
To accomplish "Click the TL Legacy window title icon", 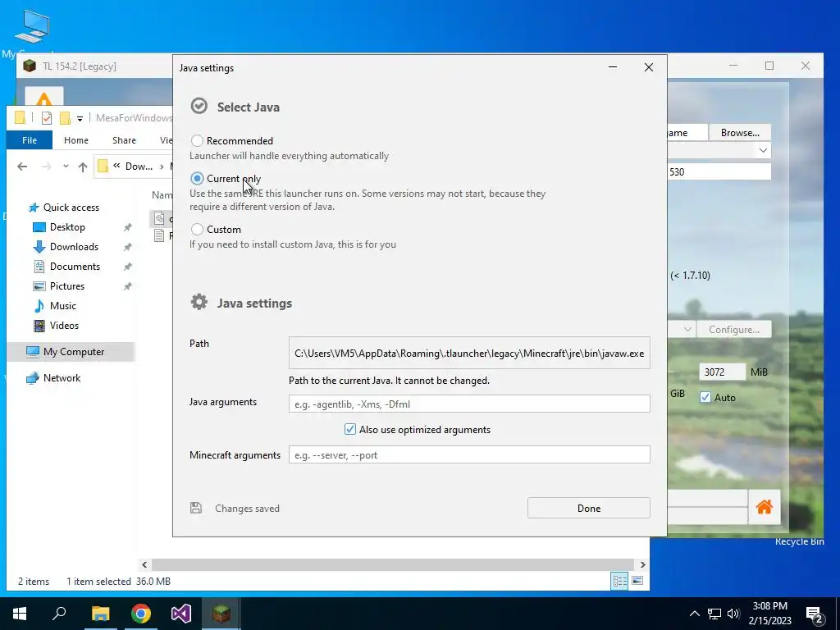I will [x=30, y=66].
